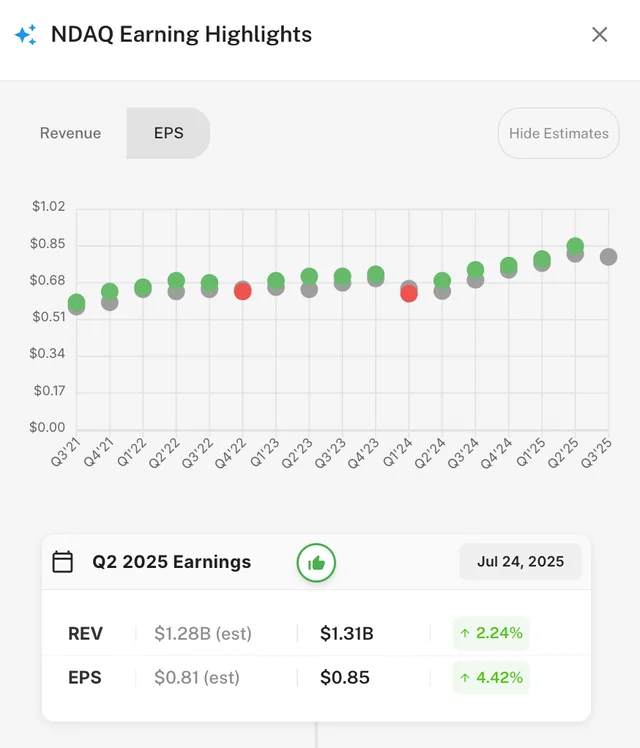The width and height of the screenshot is (640, 748).
Task: Select the Q4'21 green EPS dot
Action: point(110,291)
